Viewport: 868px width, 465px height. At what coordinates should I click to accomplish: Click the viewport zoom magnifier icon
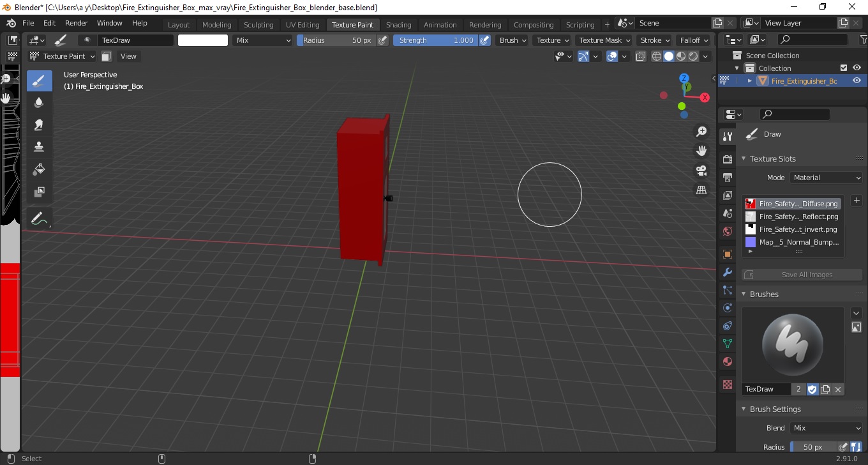click(x=701, y=132)
